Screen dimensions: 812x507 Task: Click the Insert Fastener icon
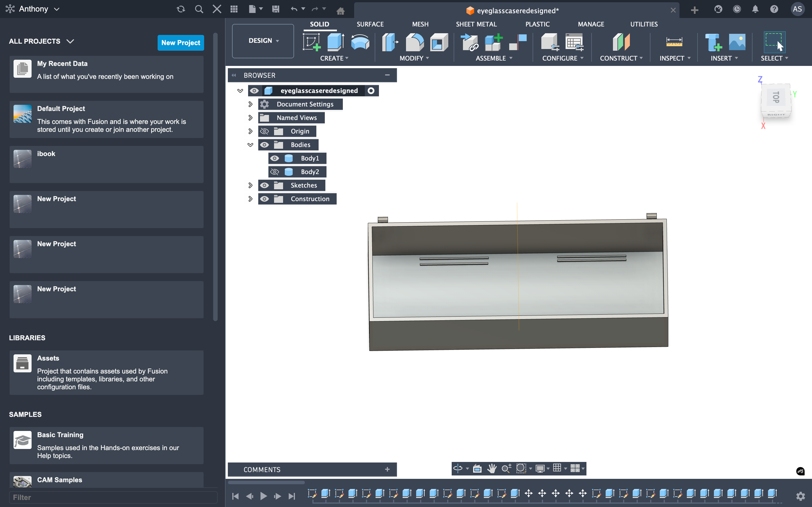(x=713, y=42)
